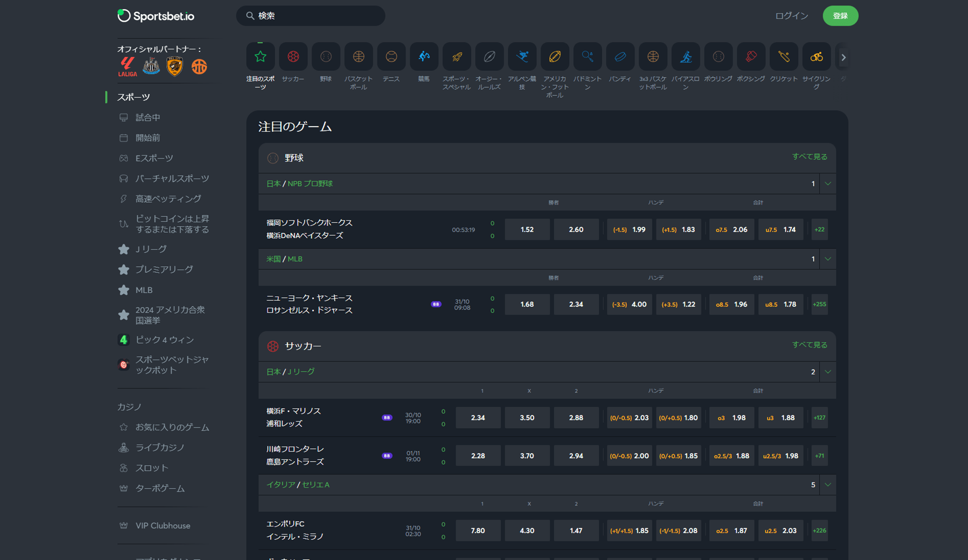The width and height of the screenshot is (968, 560).
Task: Select the badminton icon
Action: [x=587, y=57]
